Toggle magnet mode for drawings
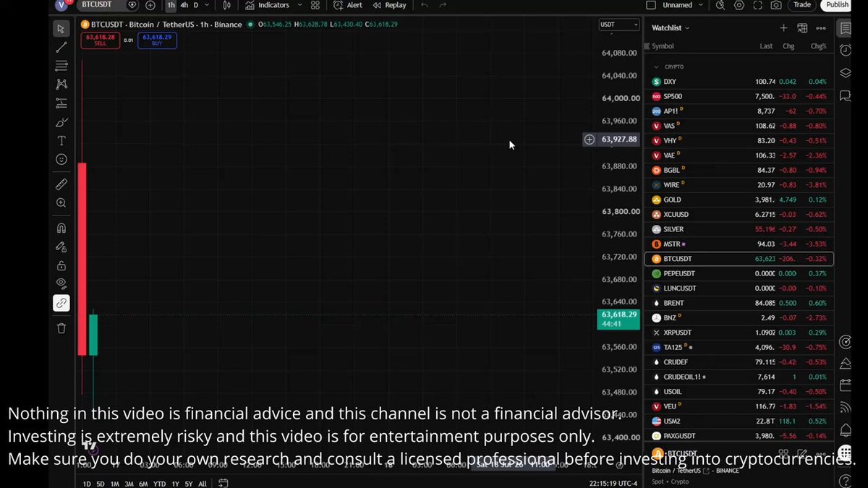Viewport: 868px width, 488px height. click(61, 228)
